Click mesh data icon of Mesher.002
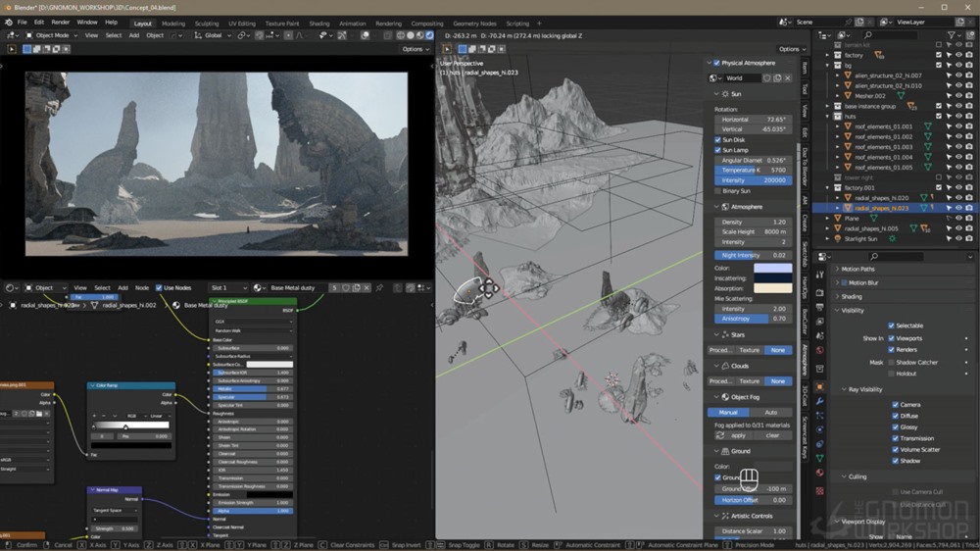 point(901,96)
